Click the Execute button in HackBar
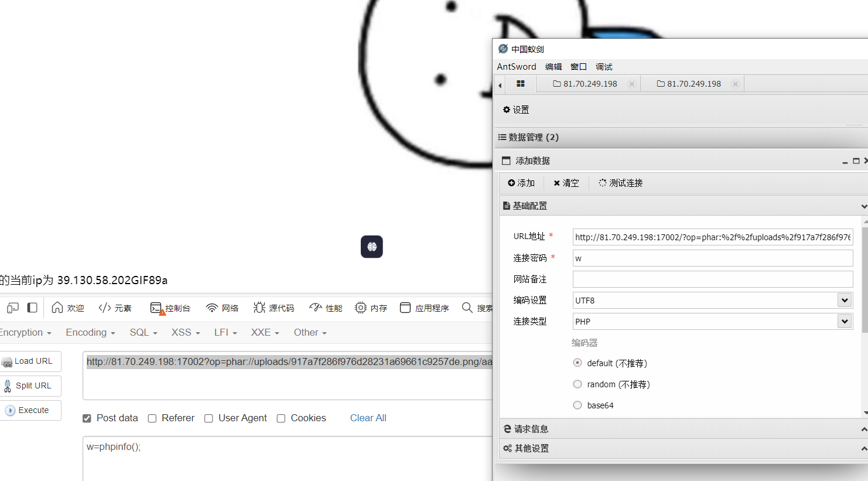 coord(30,411)
